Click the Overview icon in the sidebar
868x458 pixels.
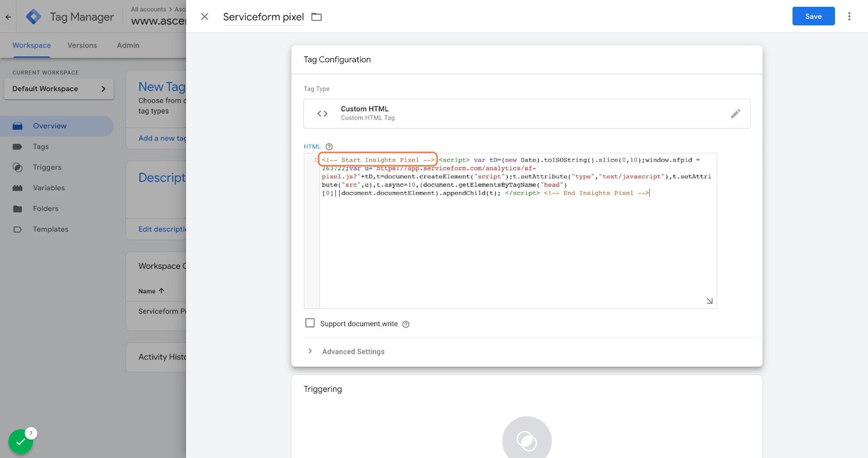[x=17, y=126]
